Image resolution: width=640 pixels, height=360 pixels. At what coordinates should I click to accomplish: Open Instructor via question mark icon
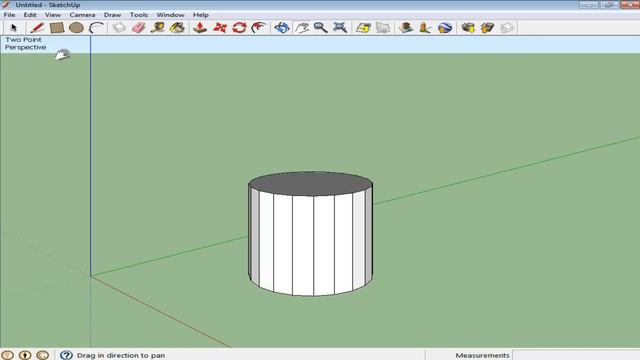(x=66, y=355)
